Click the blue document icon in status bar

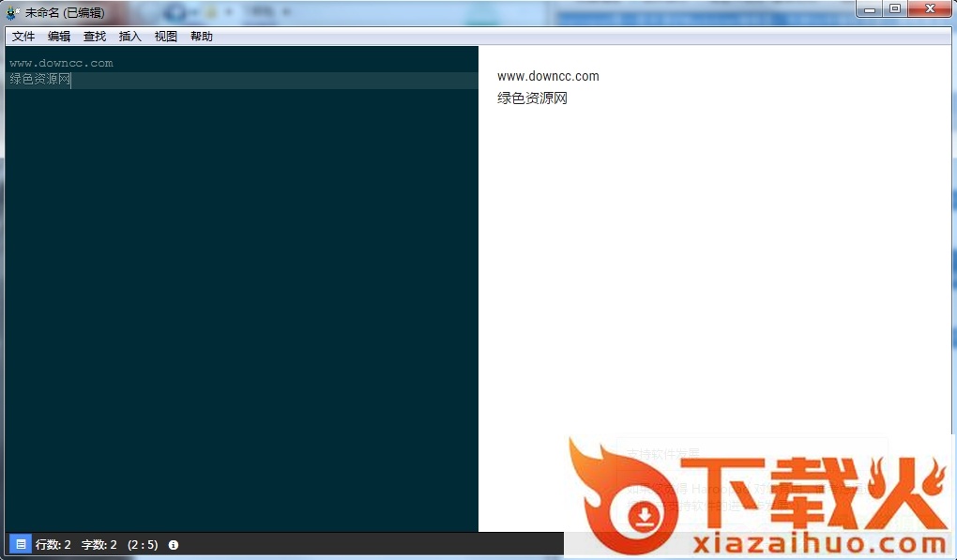(21, 544)
